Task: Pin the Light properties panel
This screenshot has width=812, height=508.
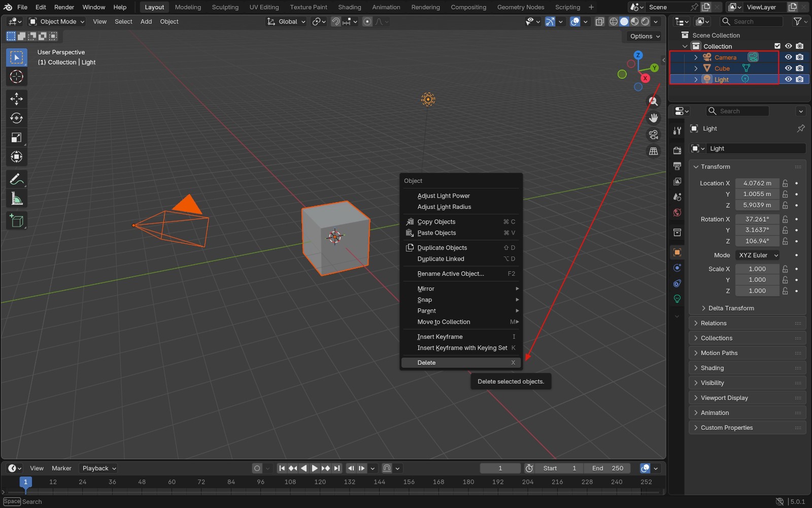Action: pyautogui.click(x=801, y=129)
